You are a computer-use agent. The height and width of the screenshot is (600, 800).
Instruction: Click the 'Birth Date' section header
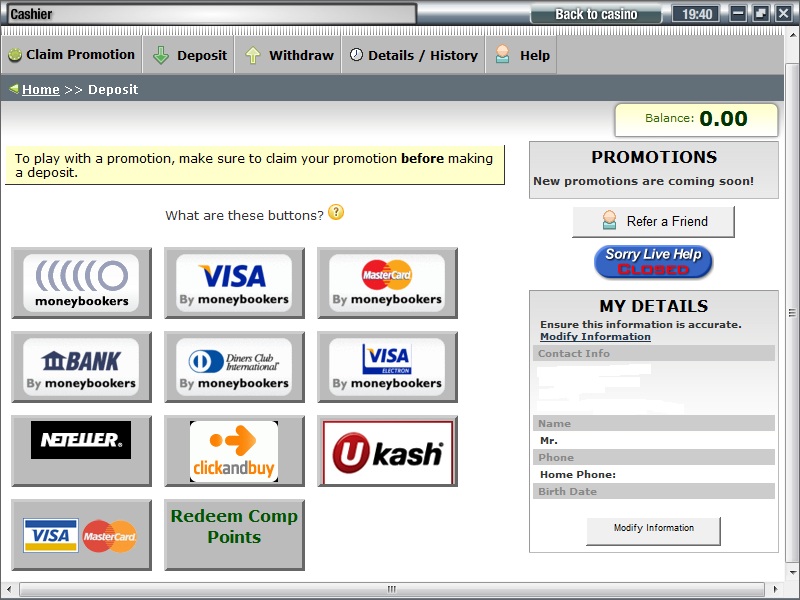tap(654, 492)
